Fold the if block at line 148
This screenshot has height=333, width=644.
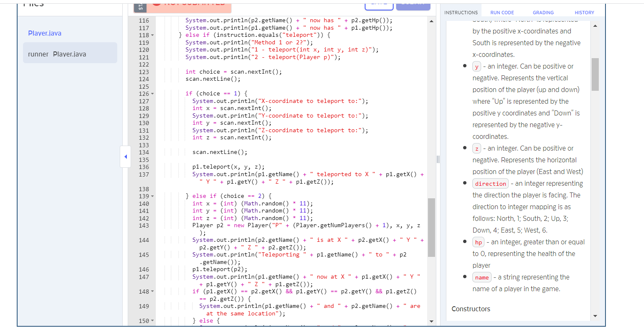click(152, 292)
